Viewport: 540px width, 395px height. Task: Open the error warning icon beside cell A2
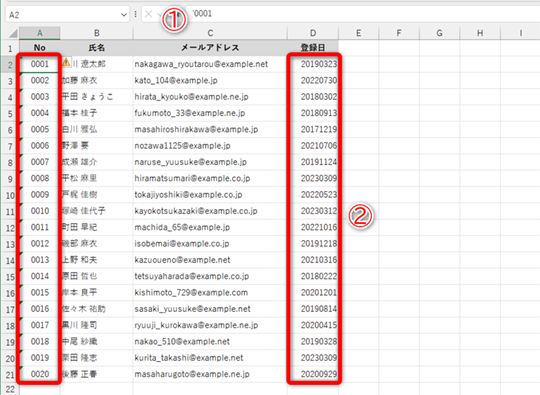coord(66,62)
